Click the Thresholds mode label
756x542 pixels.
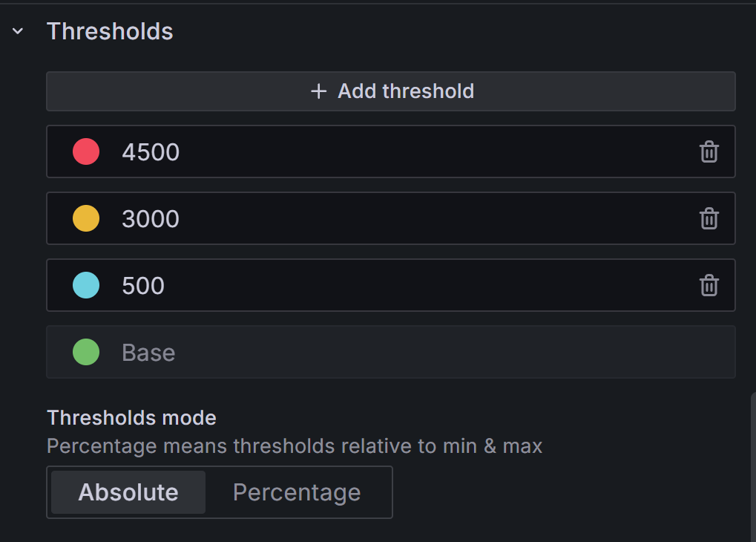pyautogui.click(x=131, y=418)
